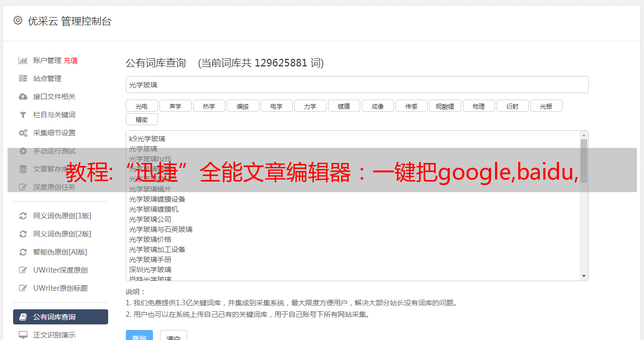Select the 光电 tag button
The image size is (644, 340).
(x=141, y=106)
